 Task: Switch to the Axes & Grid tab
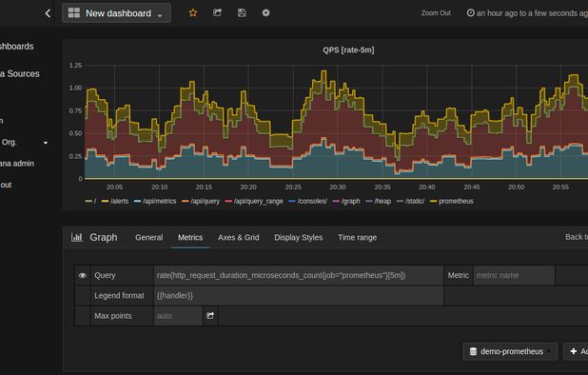(238, 237)
